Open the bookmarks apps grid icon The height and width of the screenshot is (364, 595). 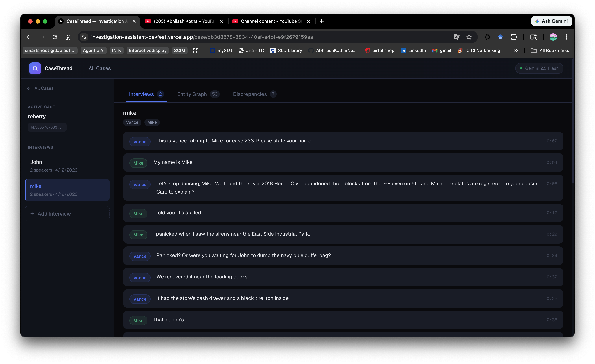pos(196,51)
